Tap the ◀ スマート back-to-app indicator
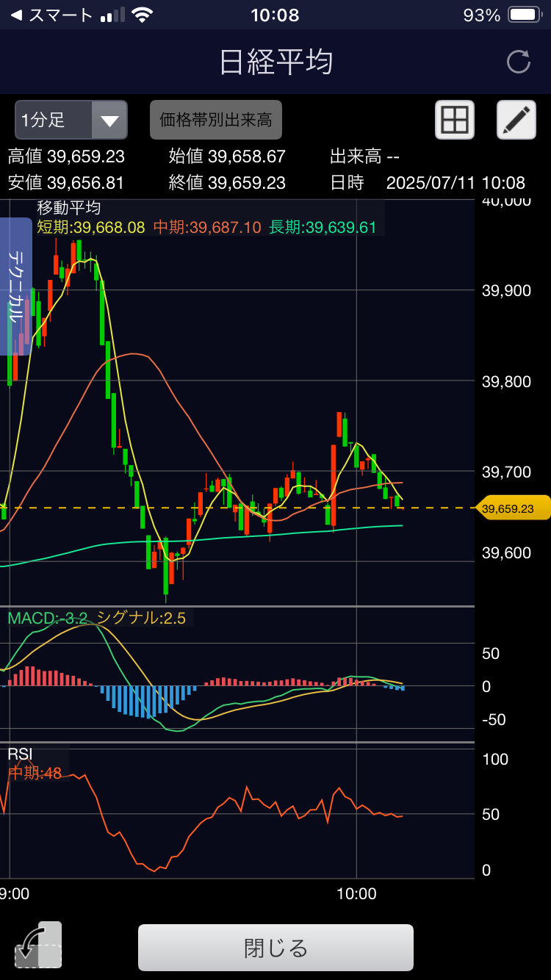Screen dimensions: 551x980 pos(51,15)
